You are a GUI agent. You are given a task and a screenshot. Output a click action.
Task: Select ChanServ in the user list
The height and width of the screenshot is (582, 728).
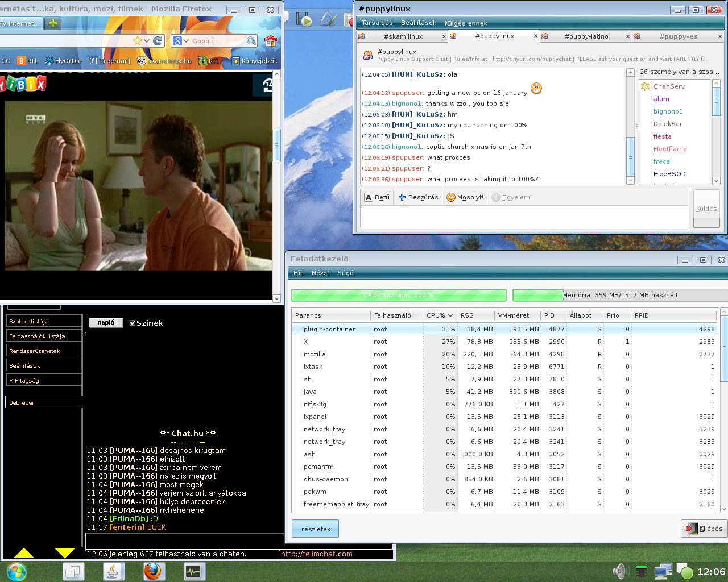(x=669, y=86)
